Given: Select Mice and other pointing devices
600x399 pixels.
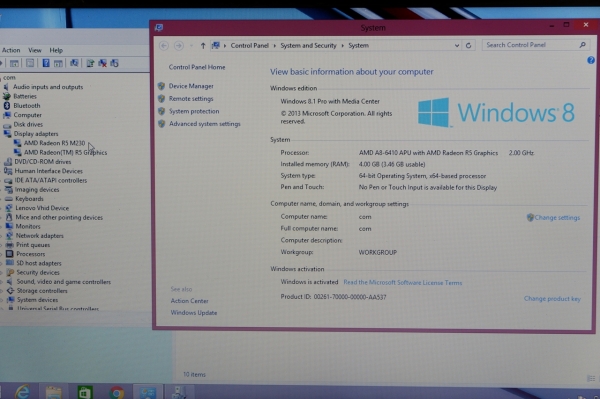Looking at the screenshot, I should pyautogui.click(x=59, y=217).
